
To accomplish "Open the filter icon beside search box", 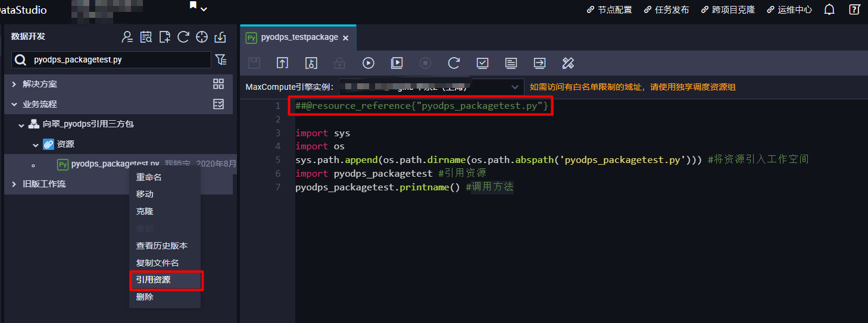I will [x=221, y=59].
